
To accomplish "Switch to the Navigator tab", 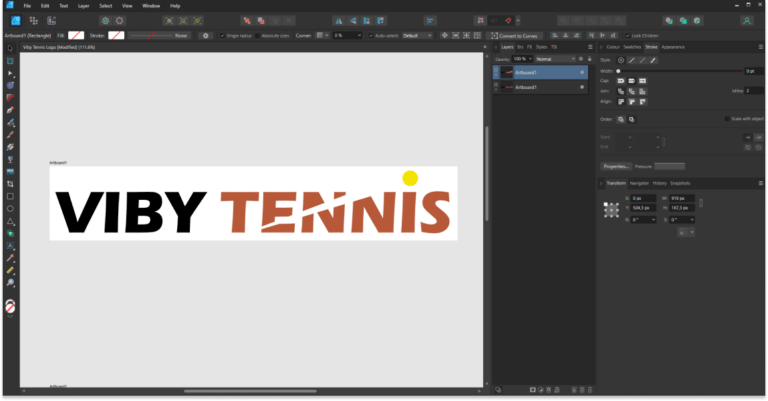I will click(639, 183).
